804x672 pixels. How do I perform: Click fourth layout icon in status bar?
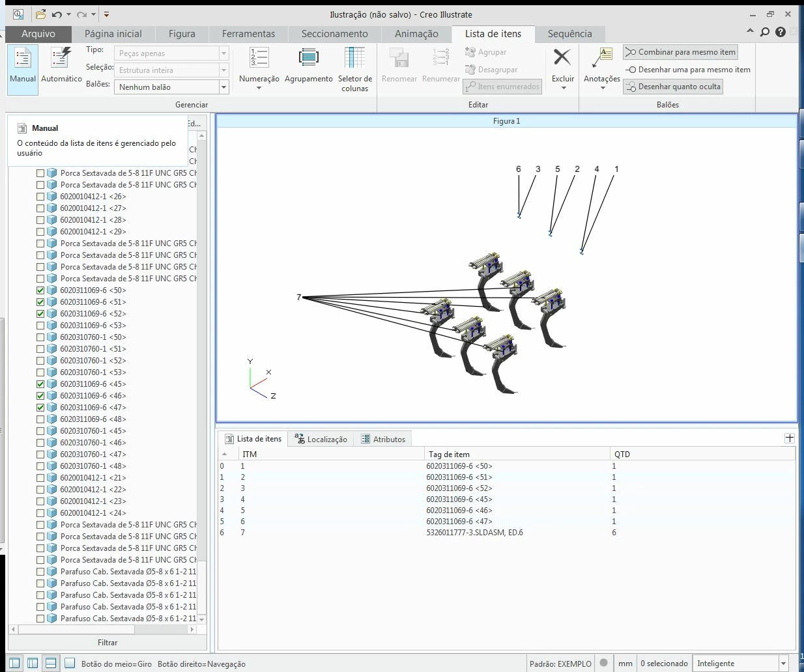[70, 664]
